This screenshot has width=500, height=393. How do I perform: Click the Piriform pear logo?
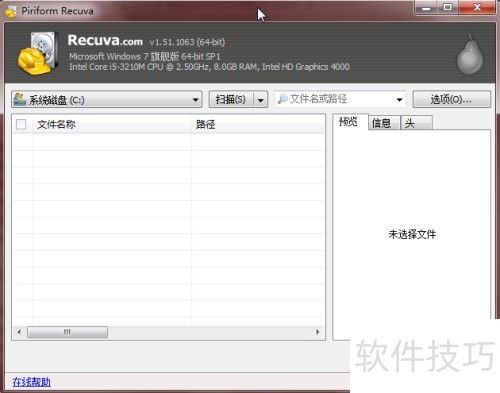(x=470, y=54)
